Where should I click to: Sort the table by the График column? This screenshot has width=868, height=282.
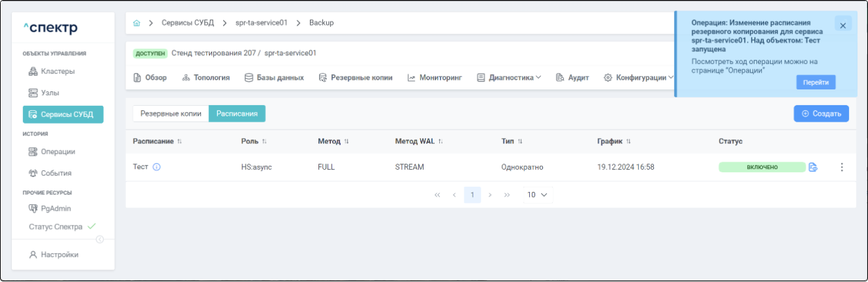628,141
